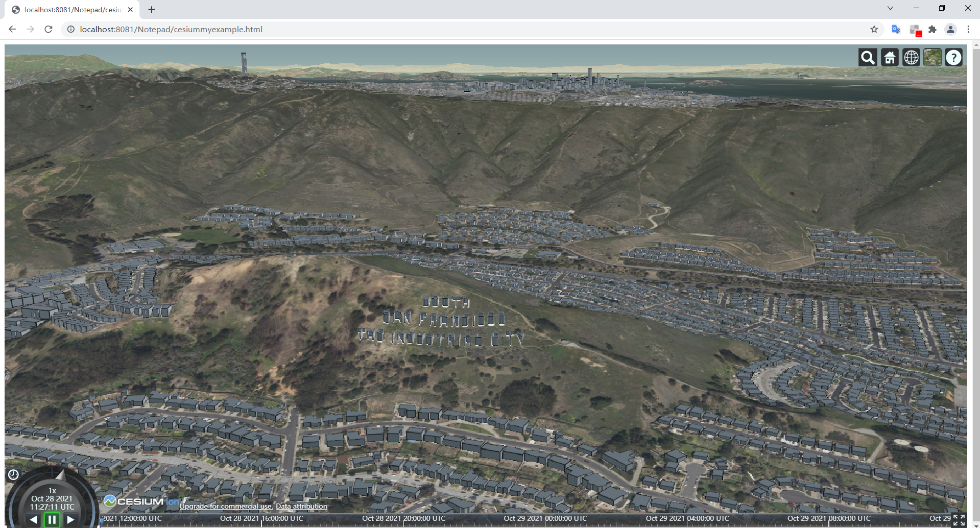
Task: Open the Chrome profile avatar
Action: coord(950,29)
